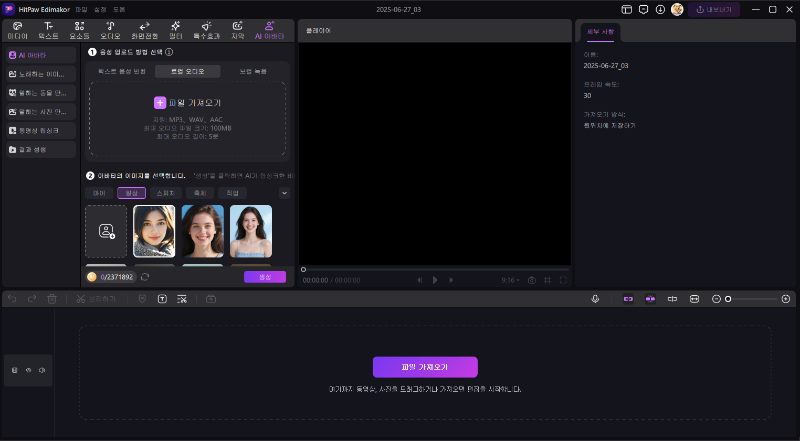
Task: Click the player scrubber handle
Action: click(x=304, y=270)
